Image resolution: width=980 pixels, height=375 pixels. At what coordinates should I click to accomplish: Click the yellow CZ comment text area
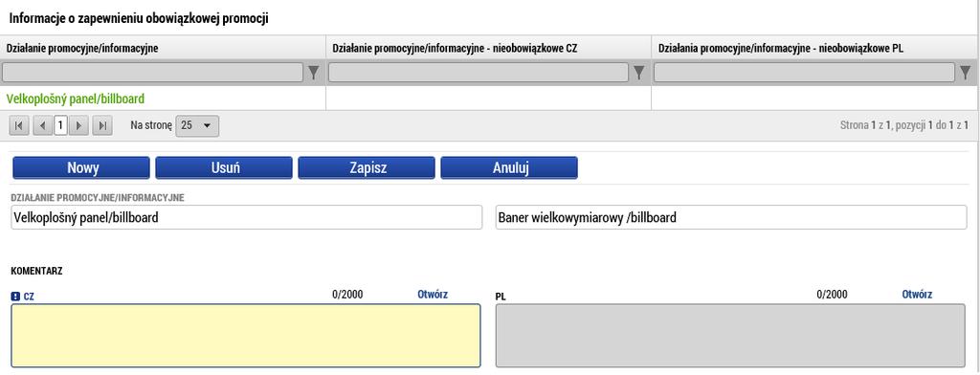coord(246,336)
